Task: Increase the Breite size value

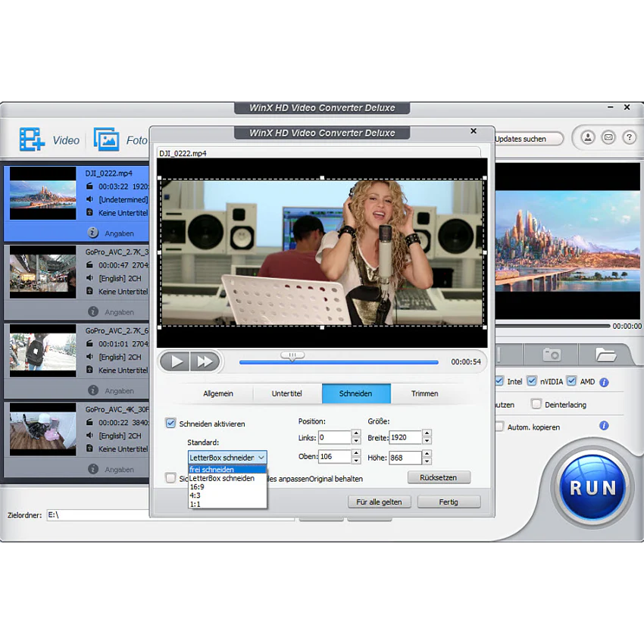Action: point(427,433)
